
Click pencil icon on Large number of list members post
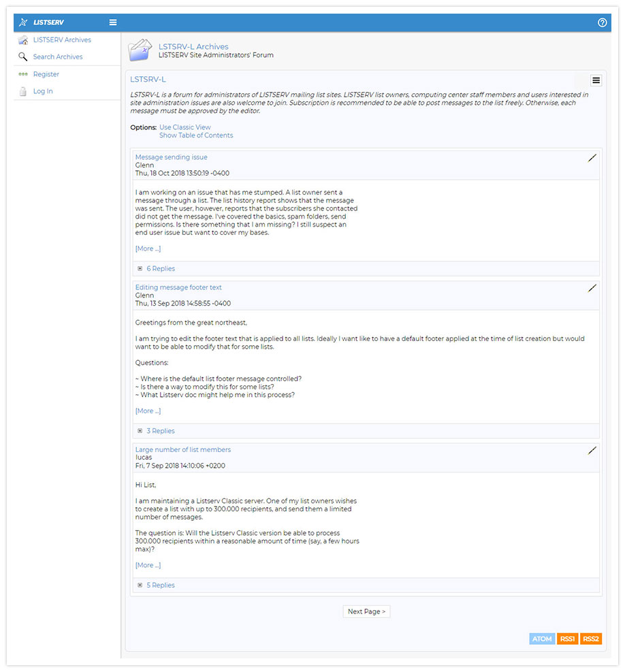coord(592,451)
